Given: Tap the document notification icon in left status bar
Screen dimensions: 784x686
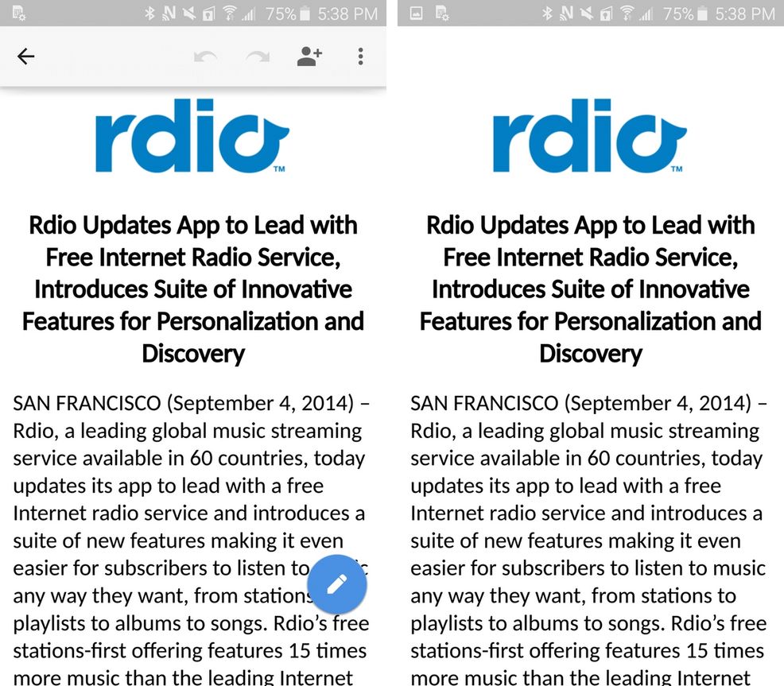Looking at the screenshot, I should 18,14.
